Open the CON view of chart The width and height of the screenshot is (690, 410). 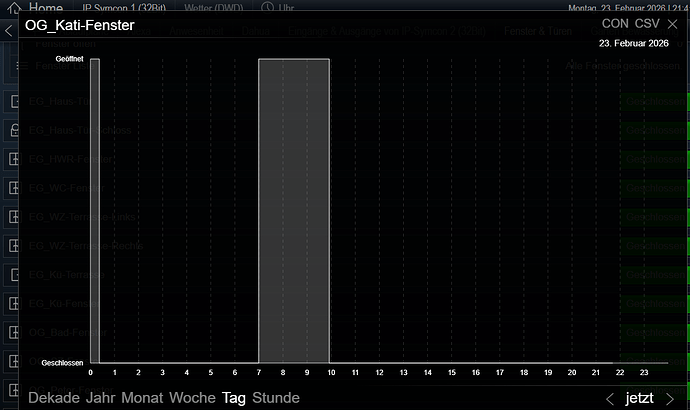(615, 24)
